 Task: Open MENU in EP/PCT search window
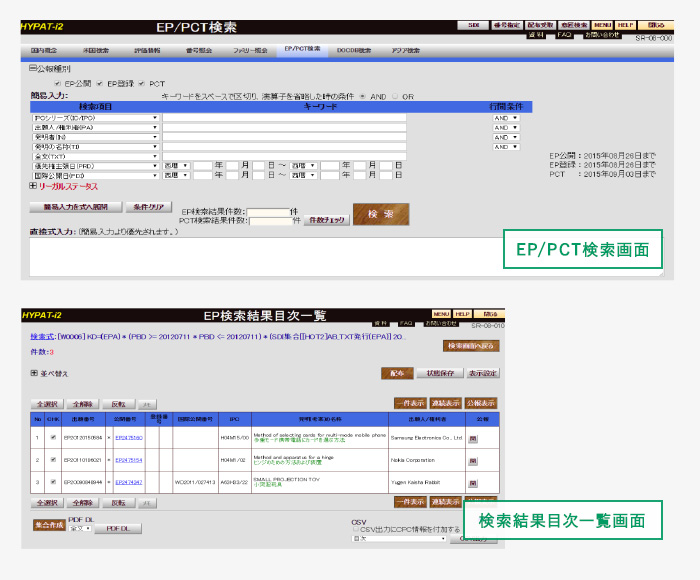(x=602, y=25)
